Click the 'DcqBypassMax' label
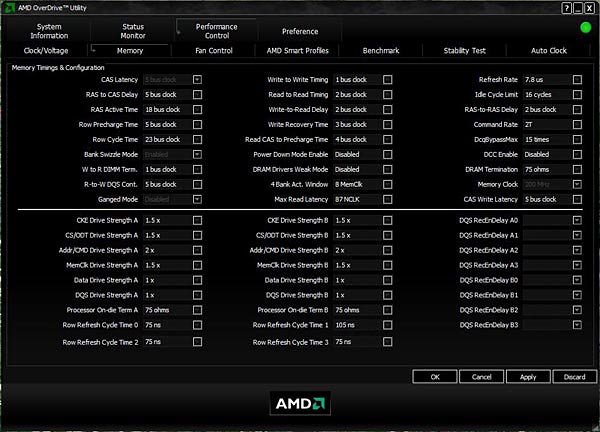600x432 pixels. click(496, 140)
